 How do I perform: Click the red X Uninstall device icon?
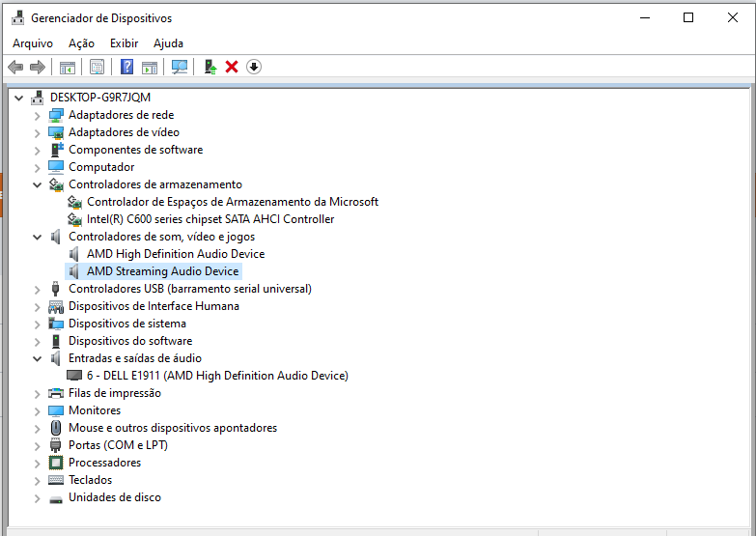tap(232, 67)
